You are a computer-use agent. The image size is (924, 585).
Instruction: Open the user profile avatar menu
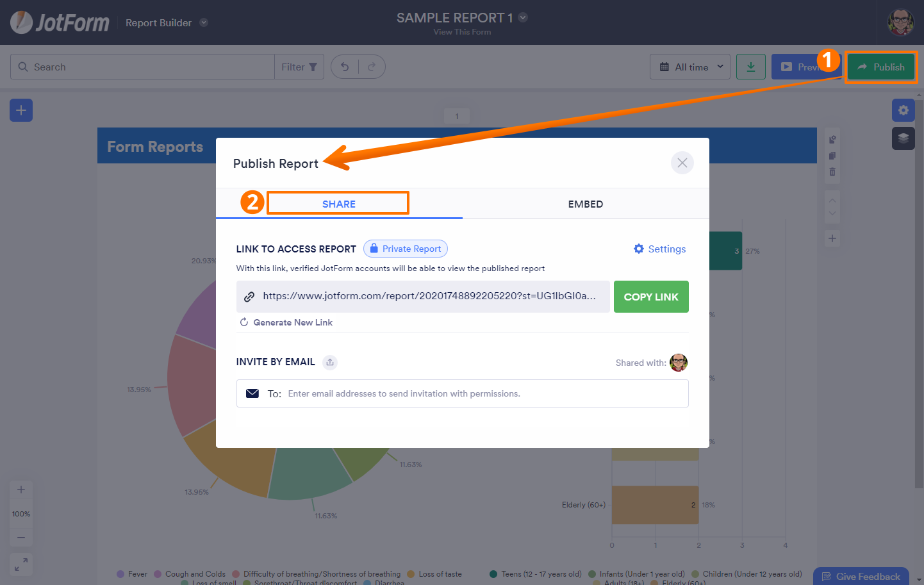(900, 22)
